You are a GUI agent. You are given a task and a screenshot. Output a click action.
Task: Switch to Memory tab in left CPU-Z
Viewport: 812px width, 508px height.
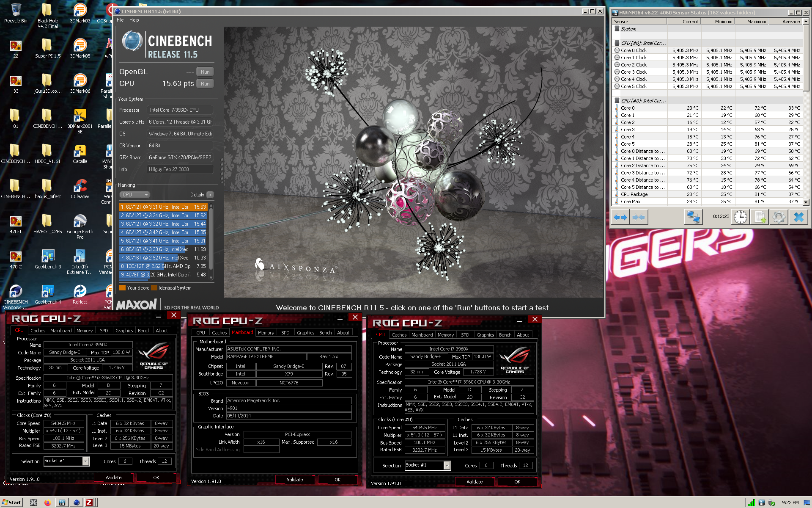click(x=85, y=331)
